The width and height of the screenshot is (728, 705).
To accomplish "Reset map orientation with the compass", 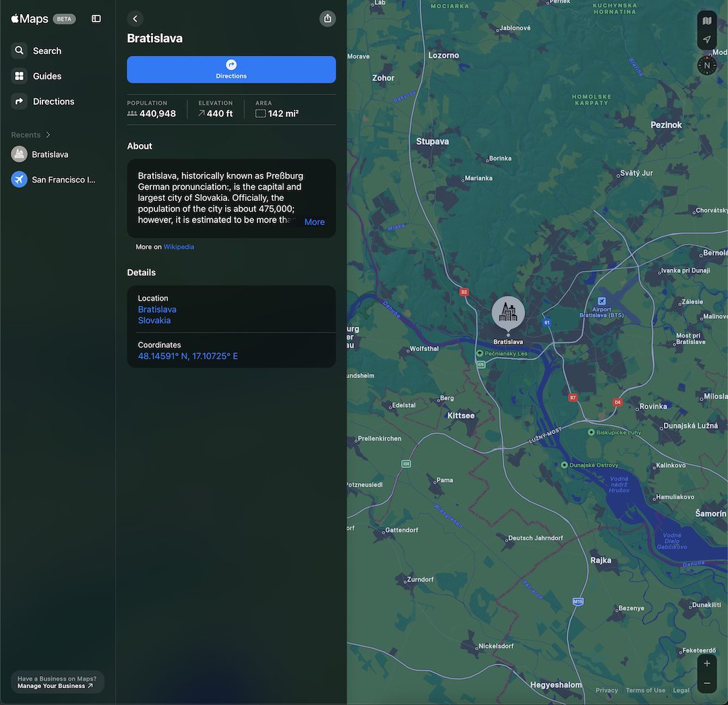I will coord(706,65).
